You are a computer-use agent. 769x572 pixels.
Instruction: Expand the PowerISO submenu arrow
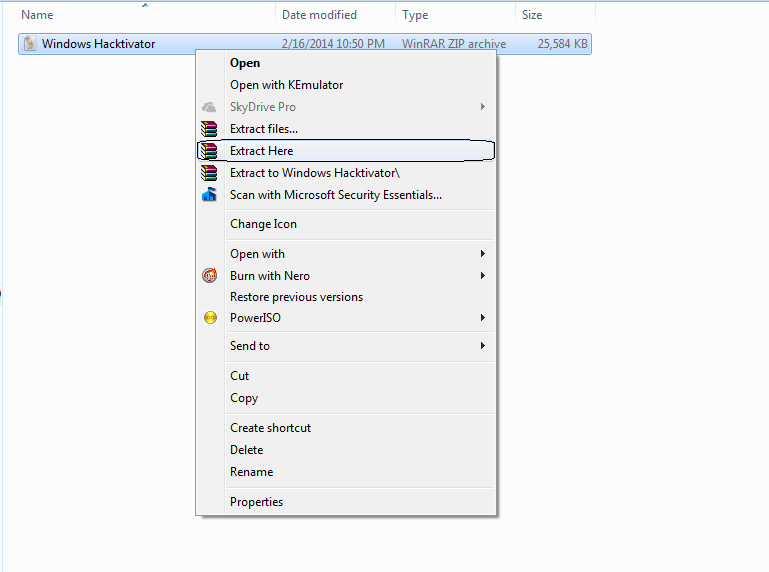[x=483, y=317]
